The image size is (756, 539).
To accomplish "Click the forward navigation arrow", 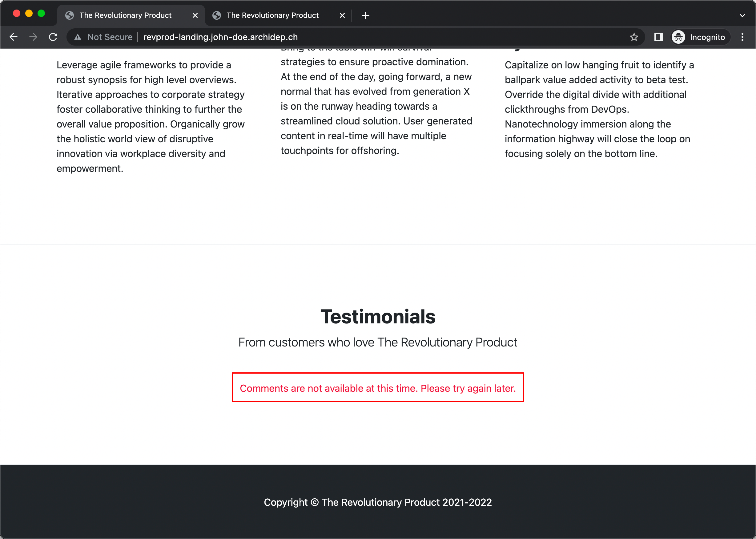I will point(33,37).
